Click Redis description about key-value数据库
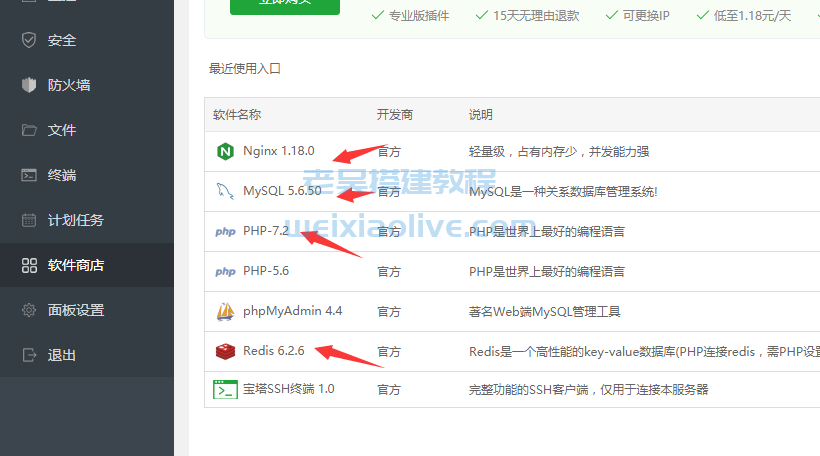This screenshot has width=820, height=456. click(644, 352)
